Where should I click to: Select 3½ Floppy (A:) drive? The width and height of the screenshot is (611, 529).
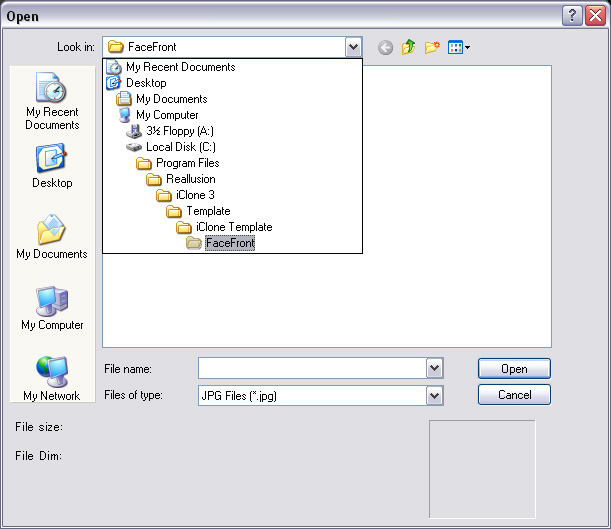(170, 131)
